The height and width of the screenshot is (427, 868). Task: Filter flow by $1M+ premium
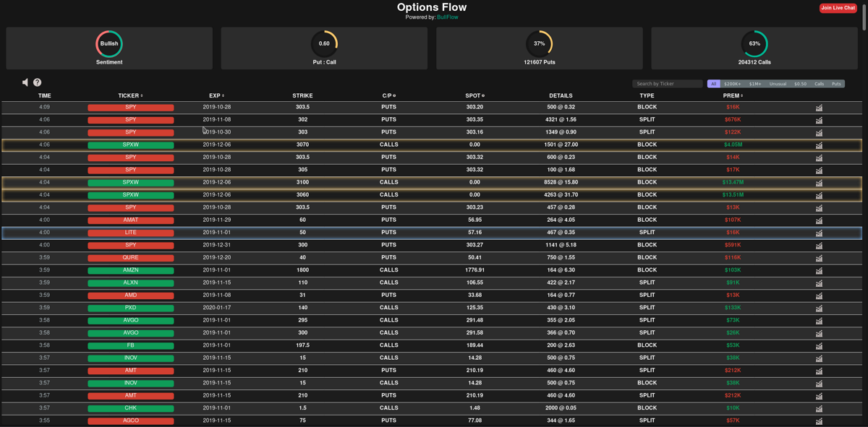755,84
